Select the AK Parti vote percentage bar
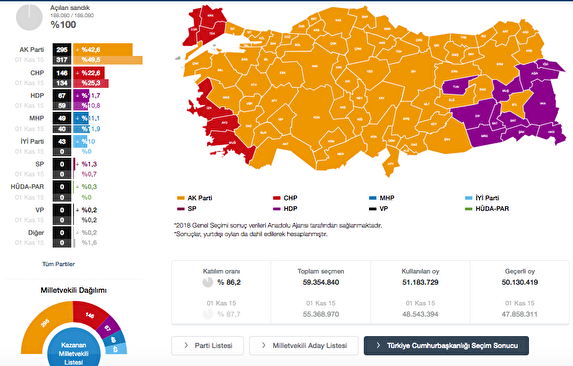This screenshot has height=366, width=573. (103, 50)
